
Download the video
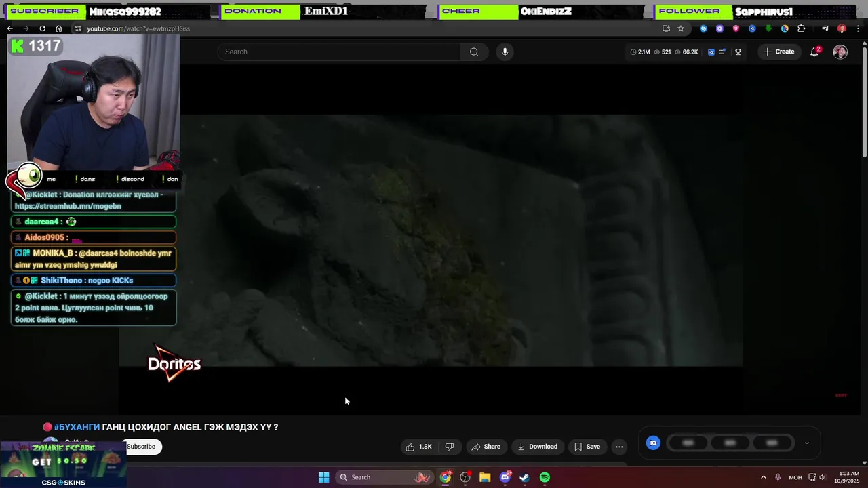[x=537, y=447]
